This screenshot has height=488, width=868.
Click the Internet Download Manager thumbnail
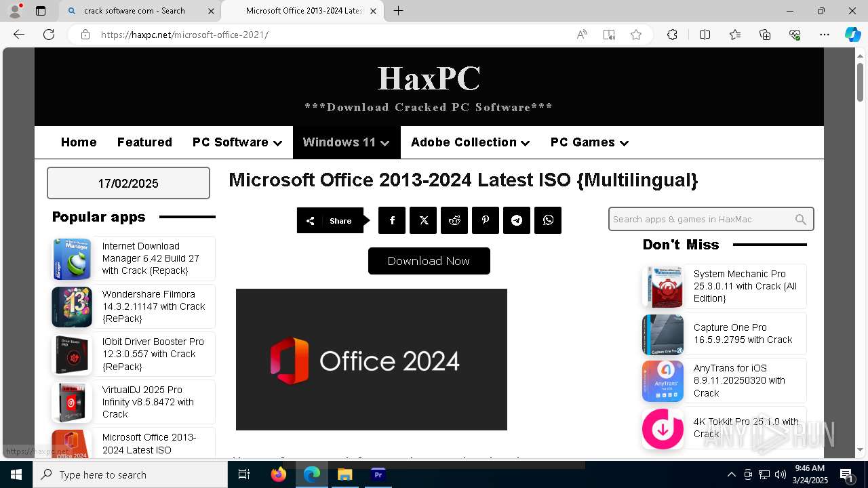point(72,259)
